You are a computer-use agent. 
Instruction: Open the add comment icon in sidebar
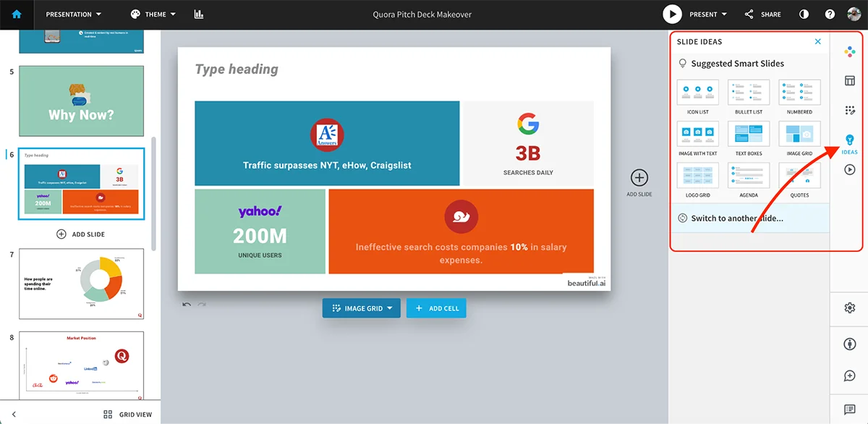[x=850, y=376]
